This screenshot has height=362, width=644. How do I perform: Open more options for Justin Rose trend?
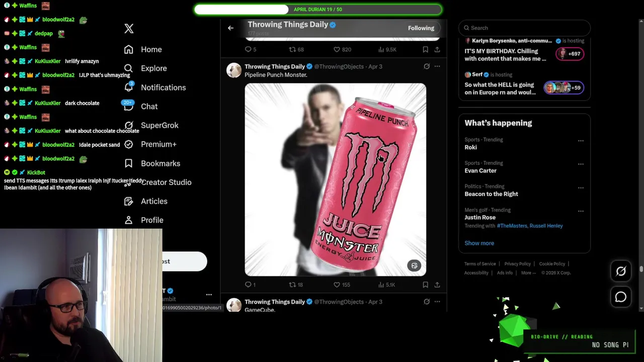point(581,211)
